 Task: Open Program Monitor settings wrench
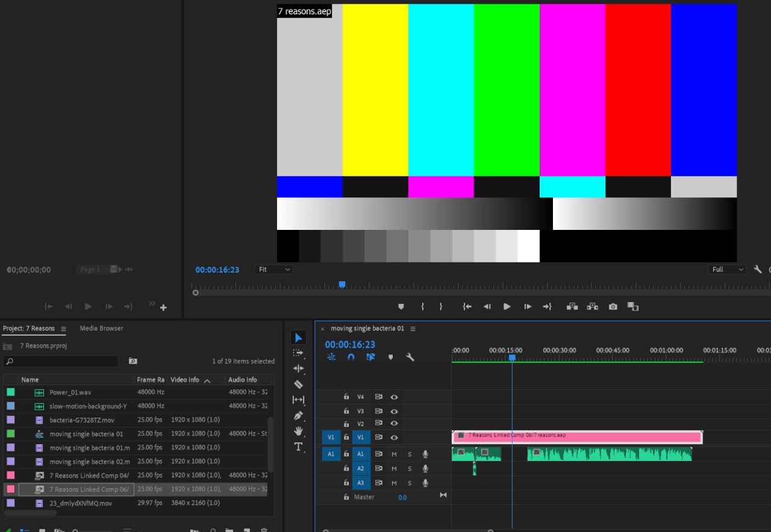(x=758, y=270)
